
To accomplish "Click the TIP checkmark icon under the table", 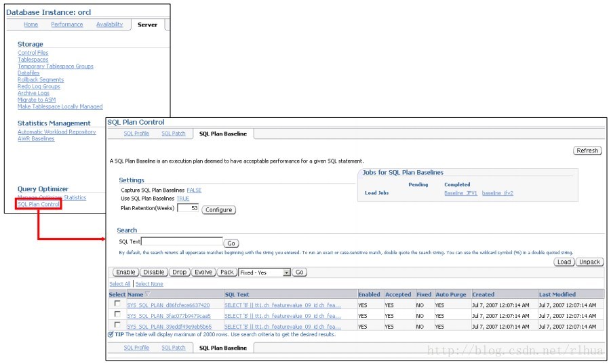I will point(111,334).
